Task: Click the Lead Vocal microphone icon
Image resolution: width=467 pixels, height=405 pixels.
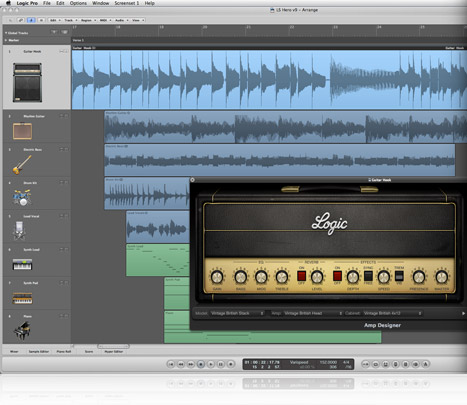Action: [19, 231]
